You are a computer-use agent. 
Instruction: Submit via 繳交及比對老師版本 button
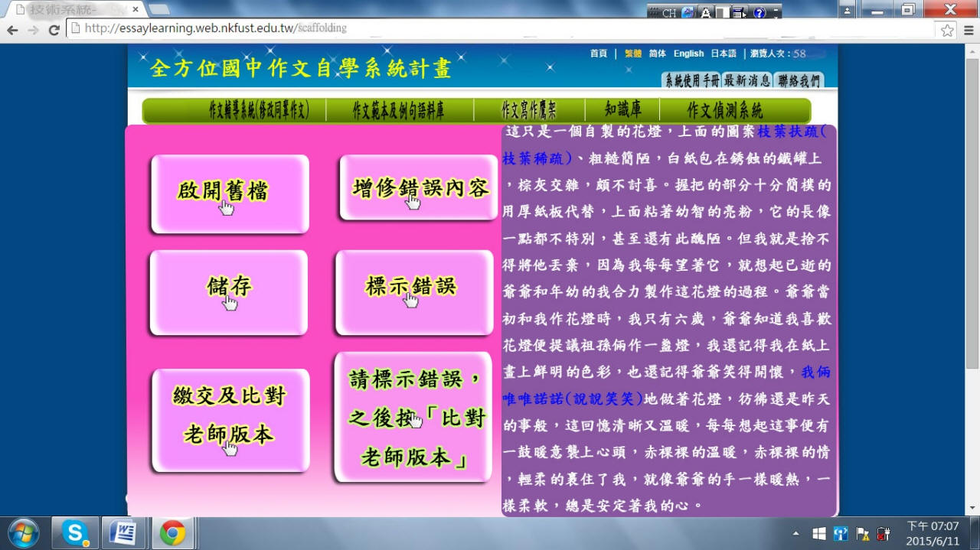(x=230, y=419)
